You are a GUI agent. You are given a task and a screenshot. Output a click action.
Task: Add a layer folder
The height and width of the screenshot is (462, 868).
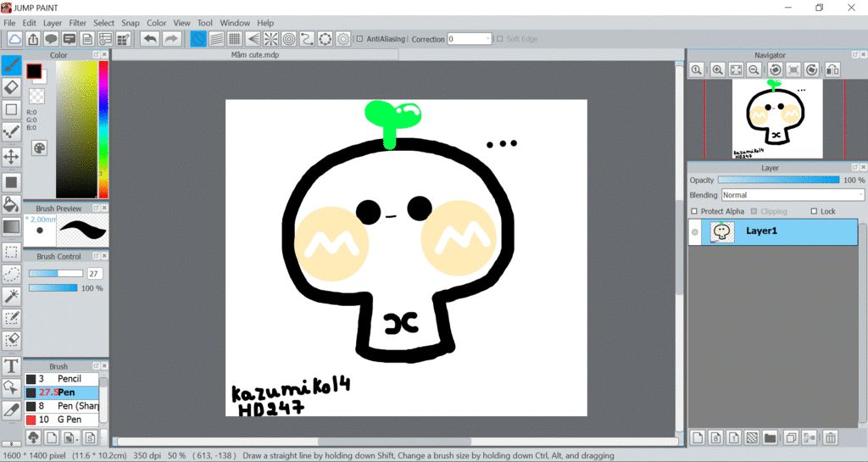click(770, 438)
